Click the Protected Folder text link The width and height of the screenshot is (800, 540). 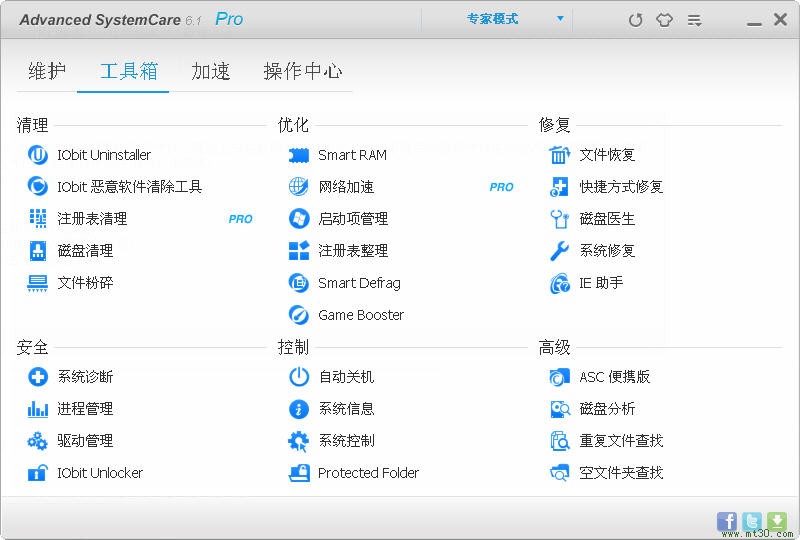click(x=368, y=473)
